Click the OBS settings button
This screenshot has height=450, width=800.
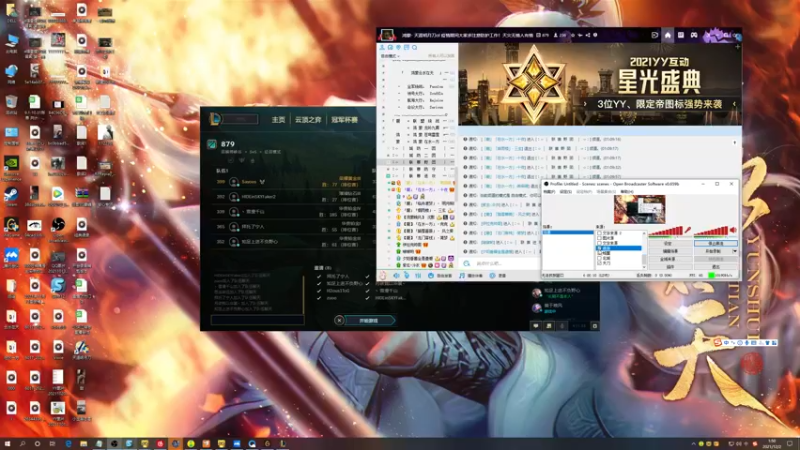click(671, 243)
